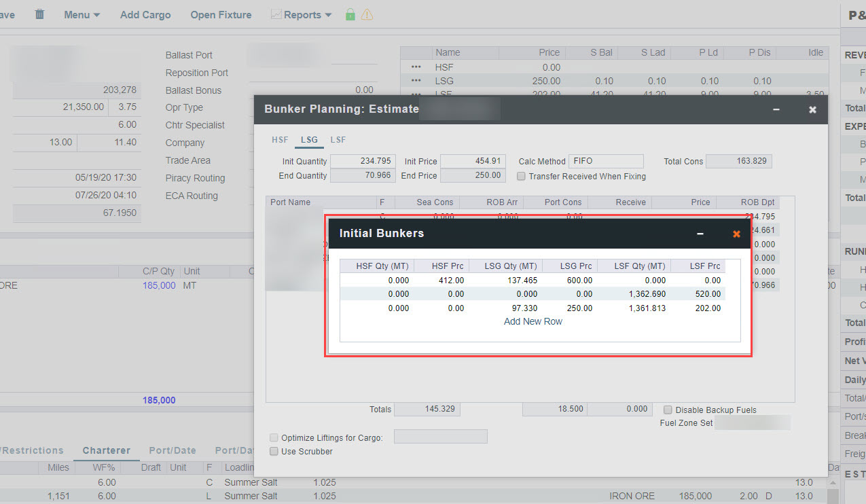This screenshot has height=504, width=866.
Task: Toggle the Use Scrubber checkbox
Action: click(274, 451)
